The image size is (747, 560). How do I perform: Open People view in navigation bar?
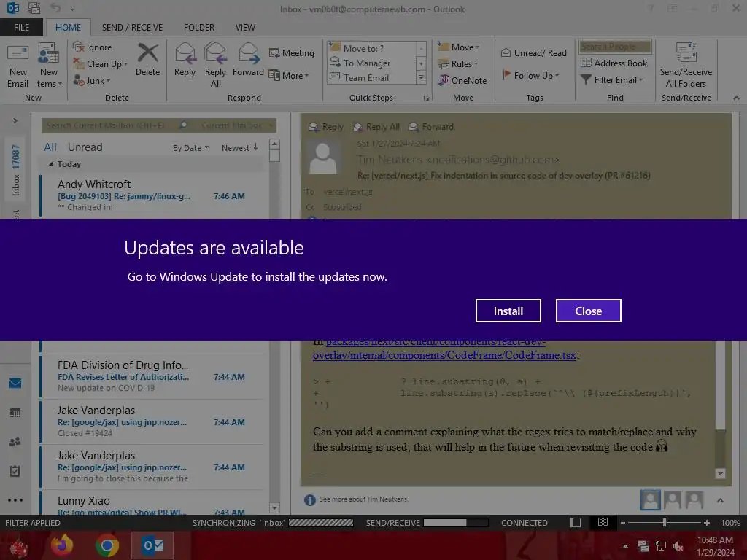pos(15,442)
